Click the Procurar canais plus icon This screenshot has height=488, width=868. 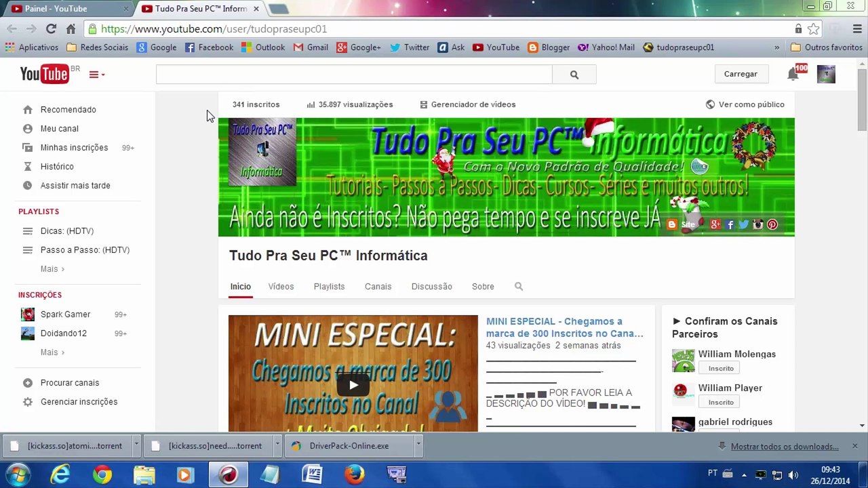click(x=28, y=383)
